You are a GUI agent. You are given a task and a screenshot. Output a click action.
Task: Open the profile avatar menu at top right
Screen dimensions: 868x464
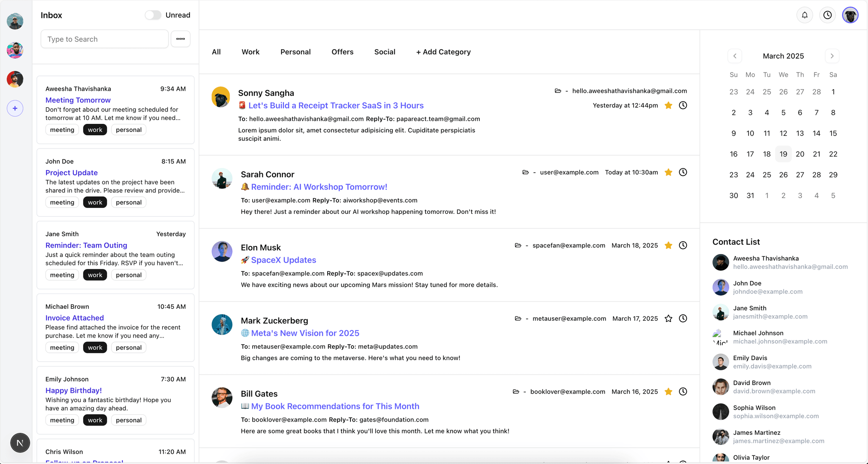tap(850, 15)
